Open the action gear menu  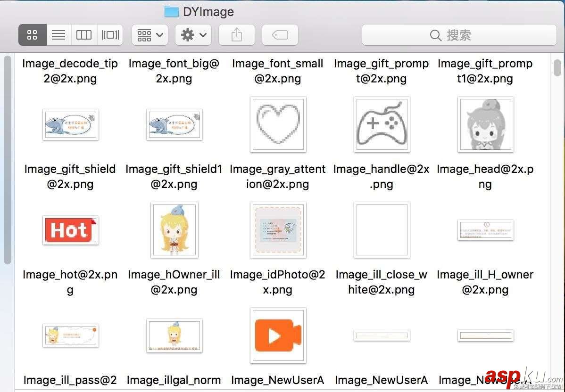(x=193, y=34)
